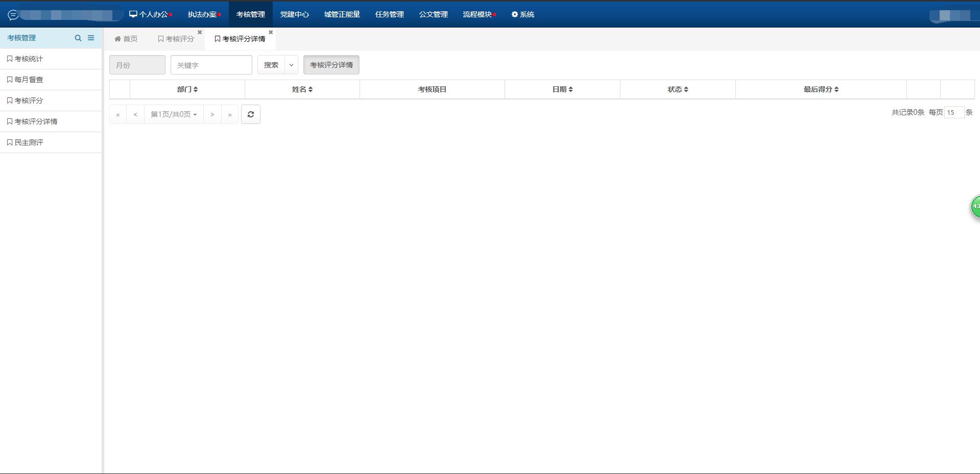The image size is (980, 474).
Task: Sort table by 部门 column
Action: point(187,89)
